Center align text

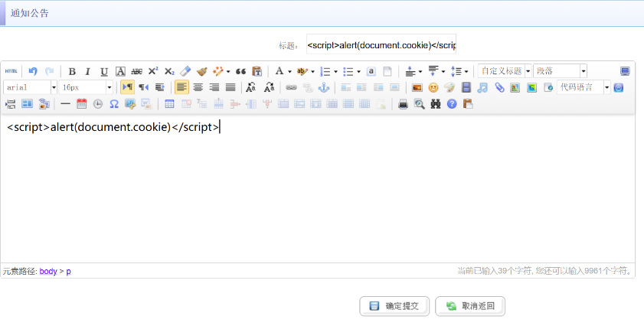click(198, 87)
